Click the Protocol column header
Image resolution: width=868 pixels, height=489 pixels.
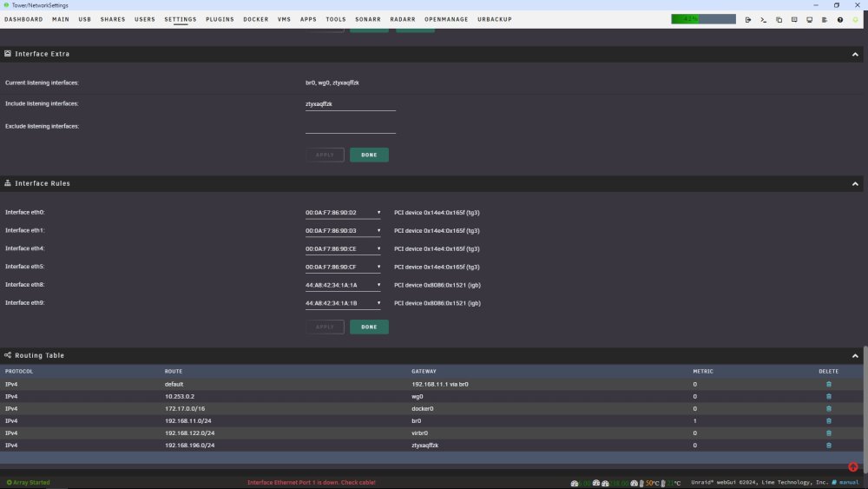[19, 372]
